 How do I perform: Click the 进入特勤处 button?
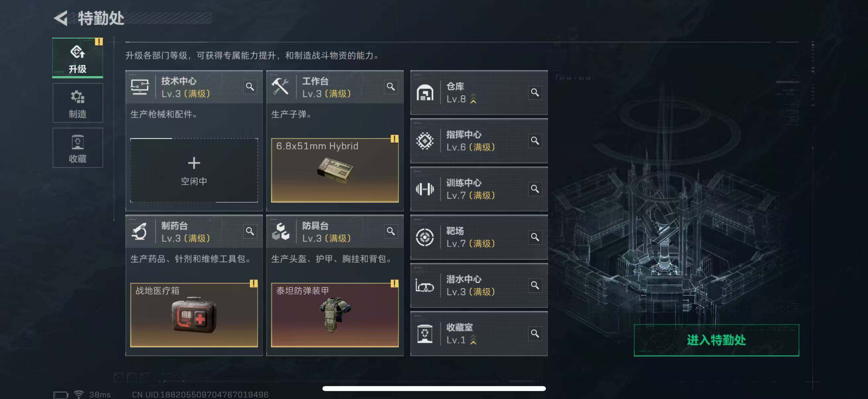click(716, 340)
